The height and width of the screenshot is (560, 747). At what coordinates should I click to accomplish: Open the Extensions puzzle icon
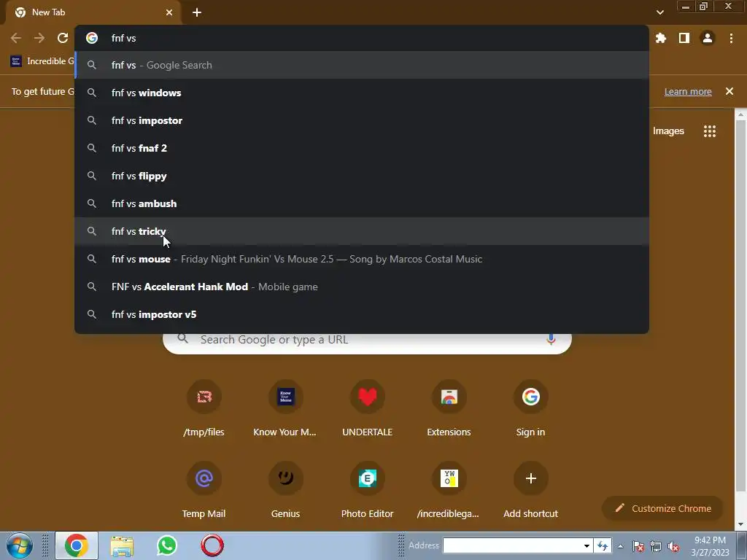[661, 38]
